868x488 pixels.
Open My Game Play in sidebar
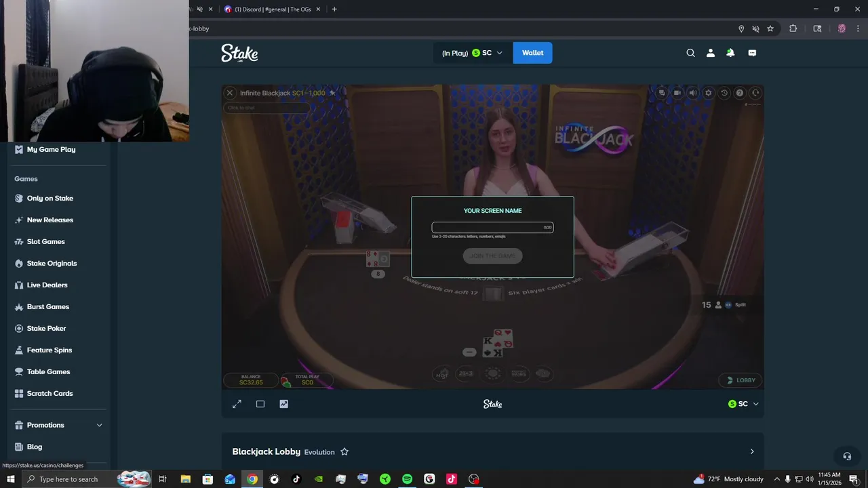pyautogui.click(x=52, y=149)
